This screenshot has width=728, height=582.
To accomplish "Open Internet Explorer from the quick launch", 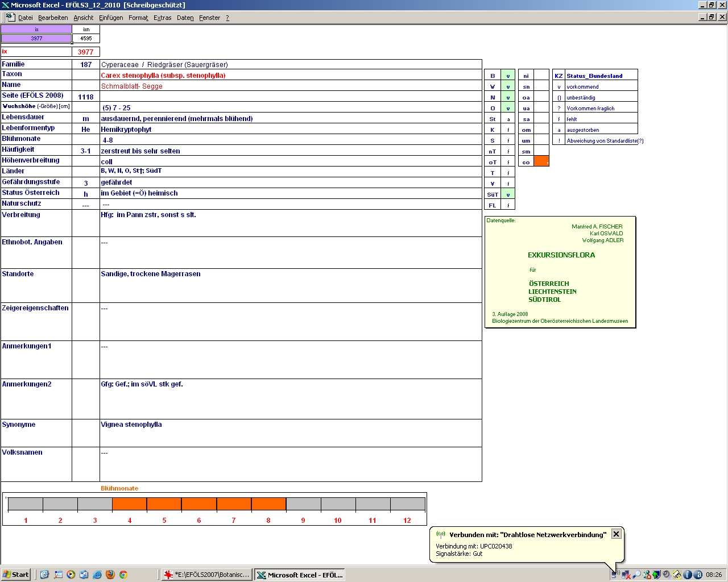I will click(97, 575).
